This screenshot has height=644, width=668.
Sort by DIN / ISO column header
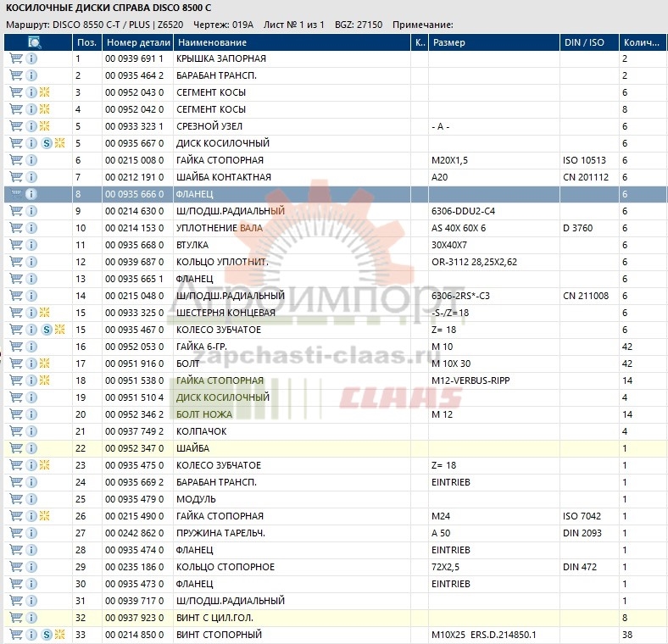[589, 42]
